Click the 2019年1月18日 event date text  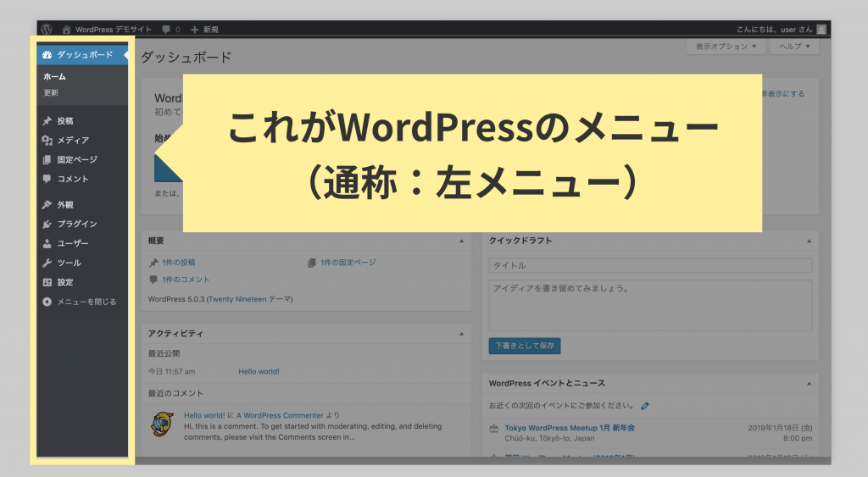780,429
